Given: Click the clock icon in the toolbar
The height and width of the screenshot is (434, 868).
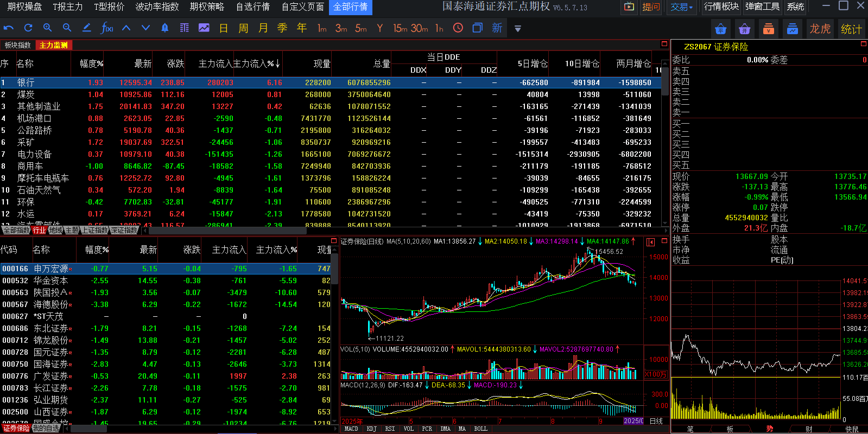Looking at the screenshot, I should (x=458, y=28).
